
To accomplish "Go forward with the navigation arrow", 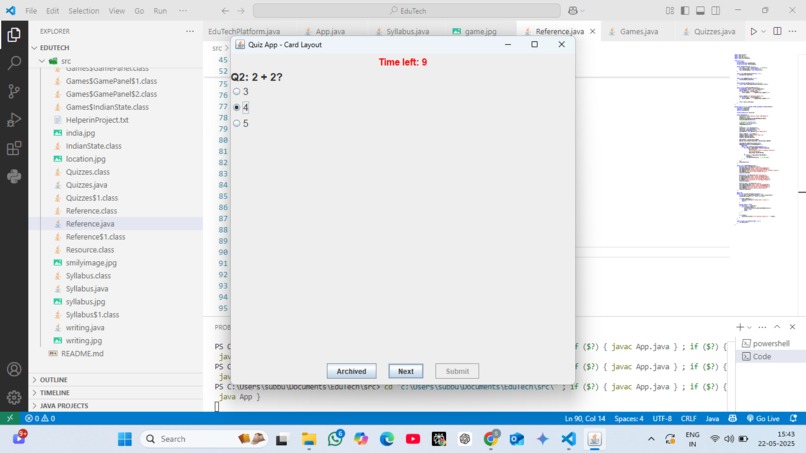I will [x=241, y=11].
